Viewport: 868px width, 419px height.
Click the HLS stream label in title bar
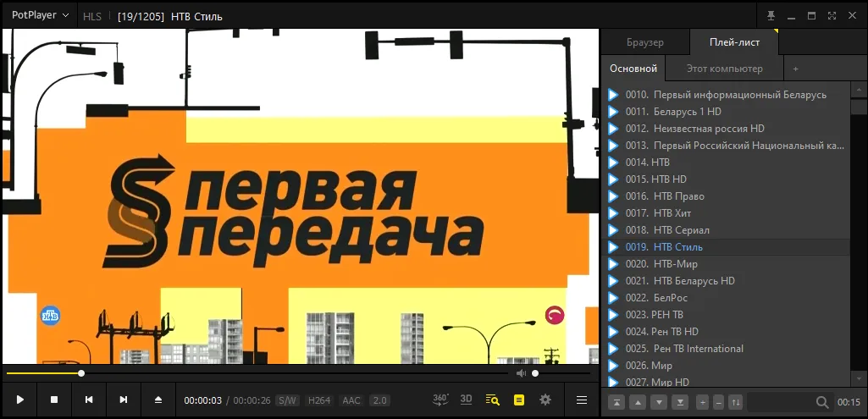click(92, 17)
